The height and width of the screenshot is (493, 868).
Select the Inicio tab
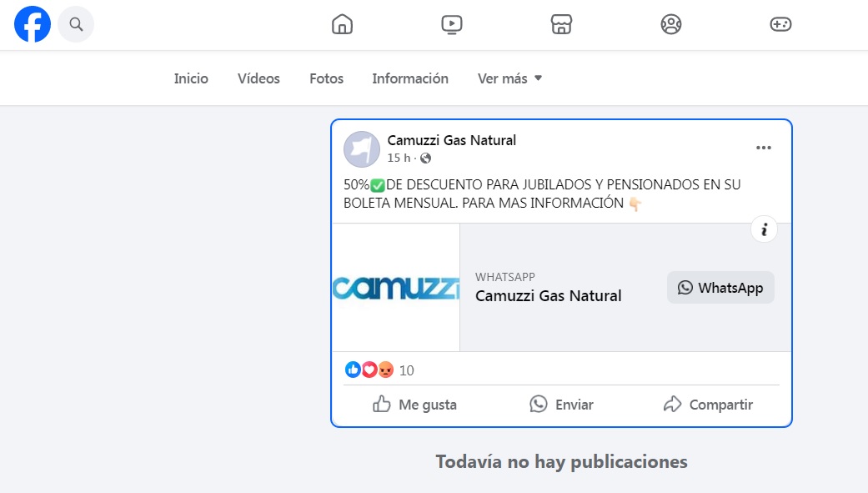[x=191, y=78]
